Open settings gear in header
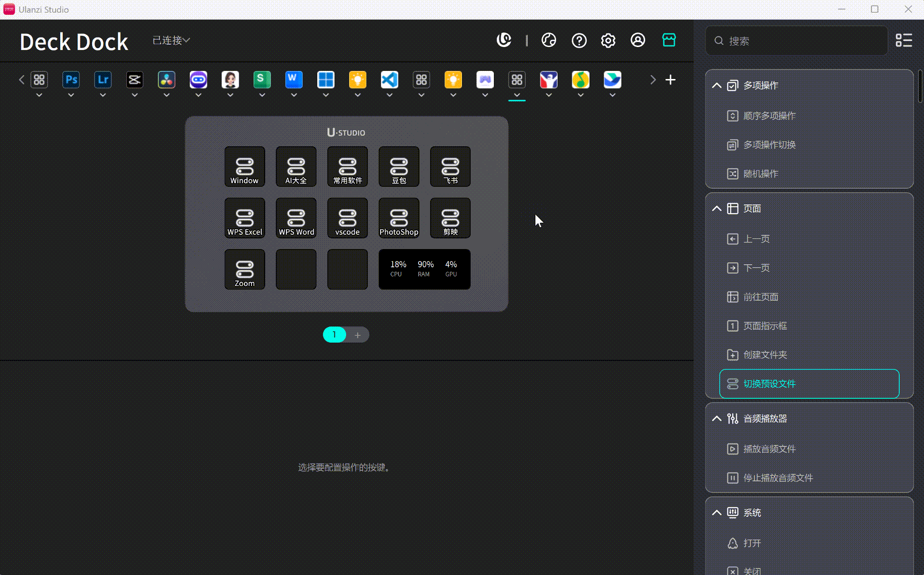924x575 pixels. (x=608, y=40)
